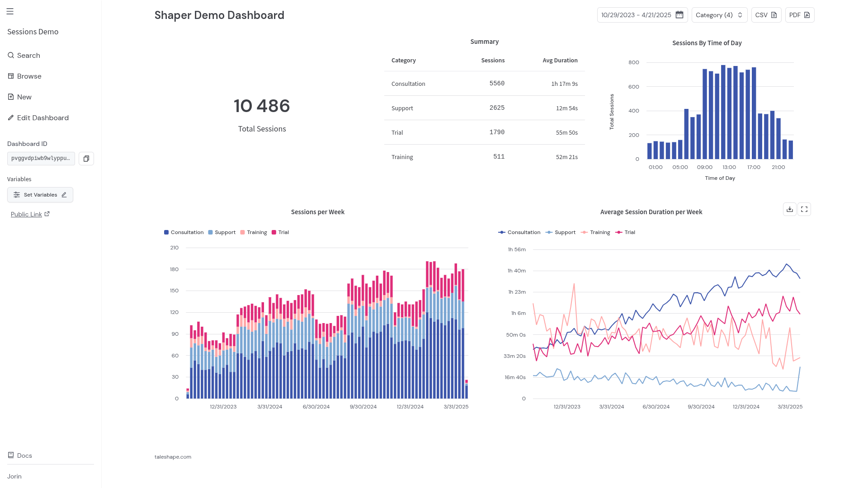
Task: Click the taleshape.com footer link
Action: pyautogui.click(x=173, y=457)
